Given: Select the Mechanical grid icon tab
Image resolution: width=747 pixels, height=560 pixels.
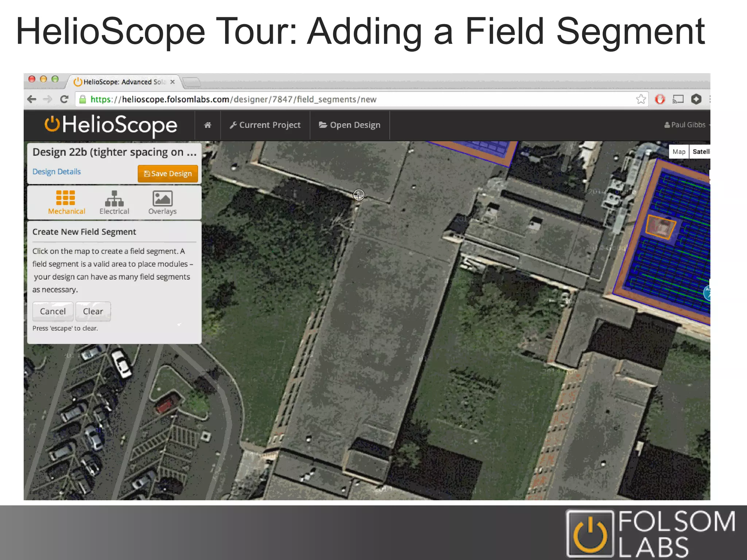Looking at the screenshot, I should tap(66, 202).
